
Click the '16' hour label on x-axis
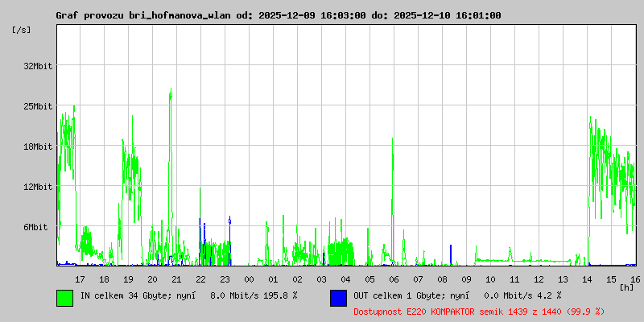pyautogui.click(x=635, y=279)
